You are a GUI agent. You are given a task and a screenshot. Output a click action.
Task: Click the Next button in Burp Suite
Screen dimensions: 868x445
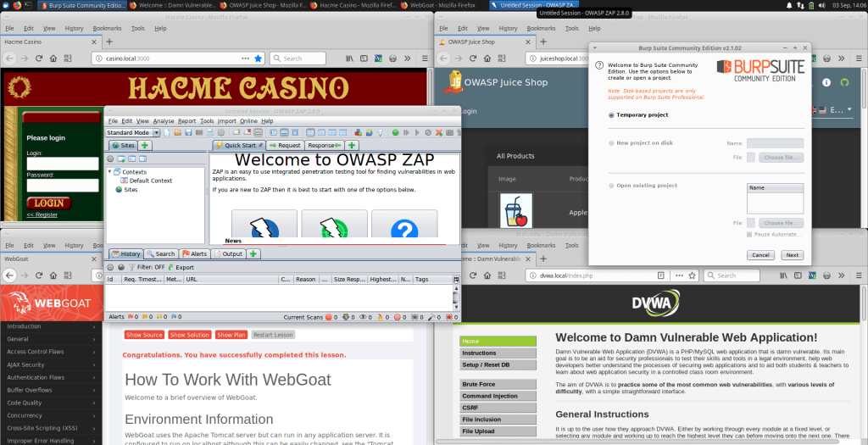(x=791, y=255)
